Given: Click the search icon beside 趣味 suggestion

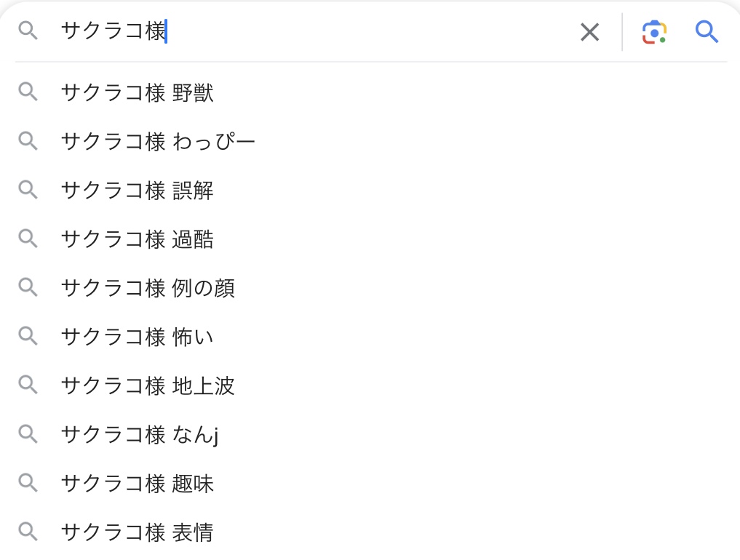Looking at the screenshot, I should [x=28, y=482].
